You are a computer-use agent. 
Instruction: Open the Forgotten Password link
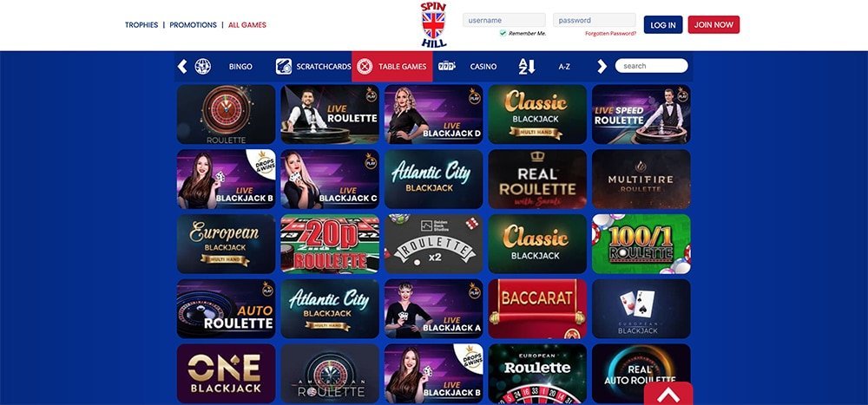coord(610,34)
